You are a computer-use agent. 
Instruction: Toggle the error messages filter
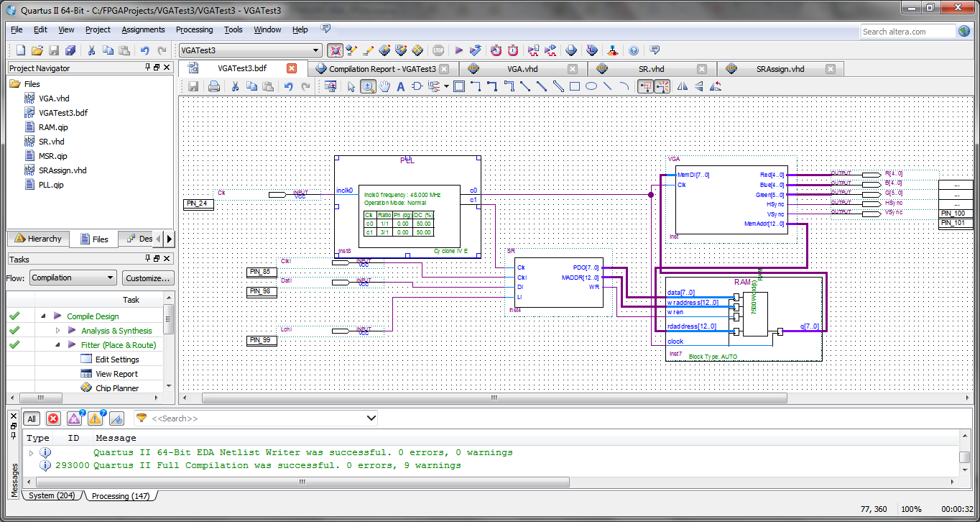point(53,418)
